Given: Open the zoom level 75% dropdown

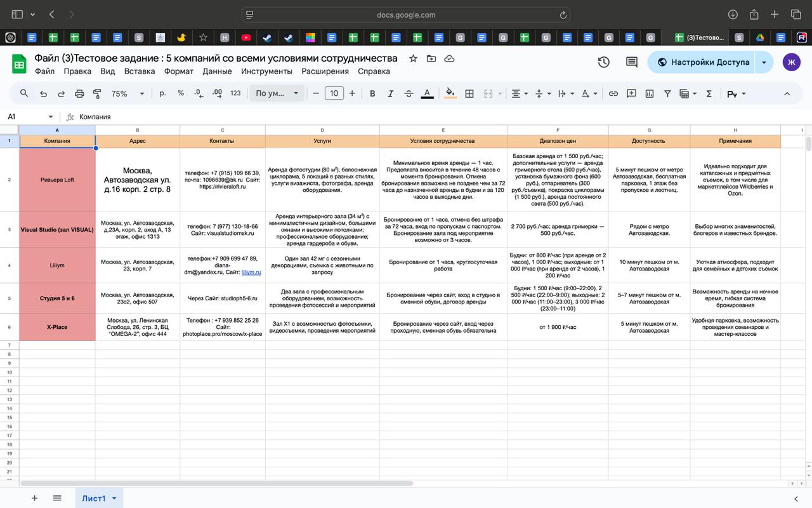Looking at the screenshot, I should 128,93.
